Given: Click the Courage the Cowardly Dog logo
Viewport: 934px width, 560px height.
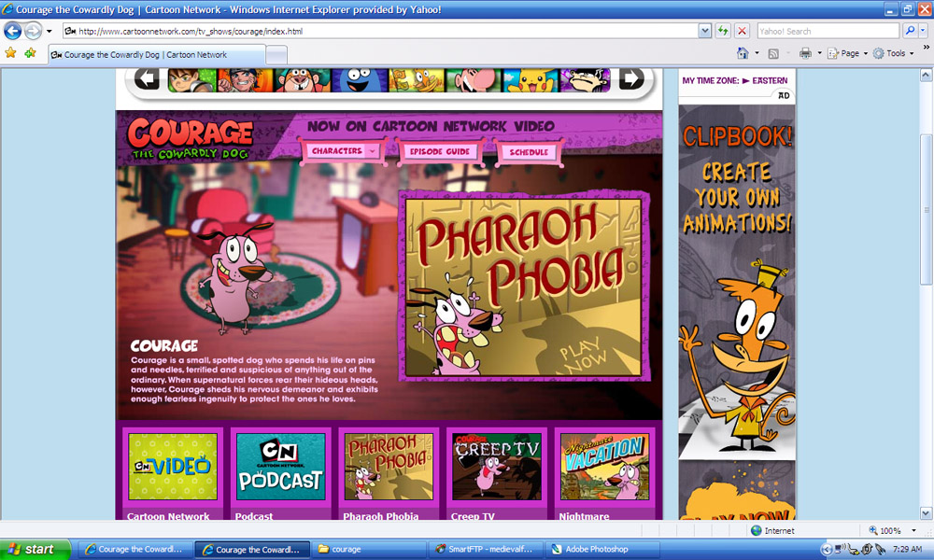Looking at the screenshot, I should pyautogui.click(x=191, y=139).
